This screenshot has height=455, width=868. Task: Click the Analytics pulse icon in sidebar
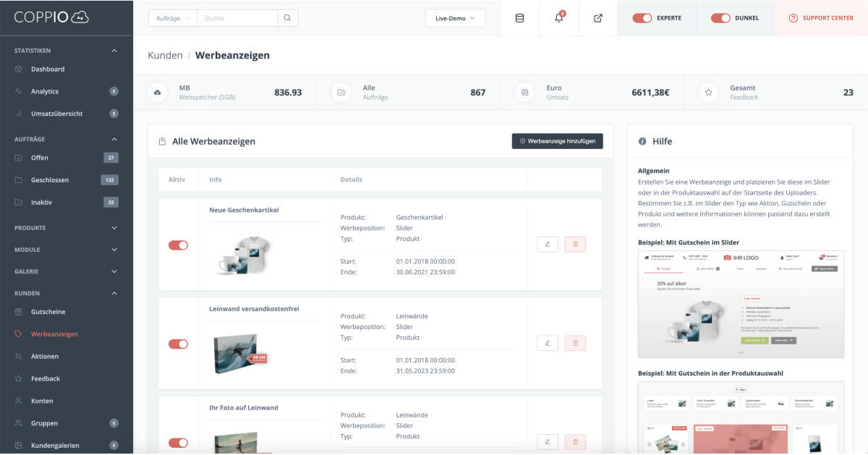[18, 92]
